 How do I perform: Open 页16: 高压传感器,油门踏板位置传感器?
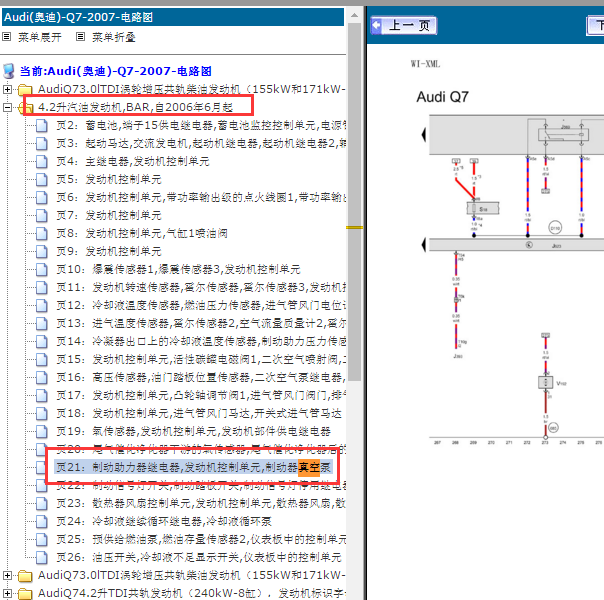pos(201,377)
